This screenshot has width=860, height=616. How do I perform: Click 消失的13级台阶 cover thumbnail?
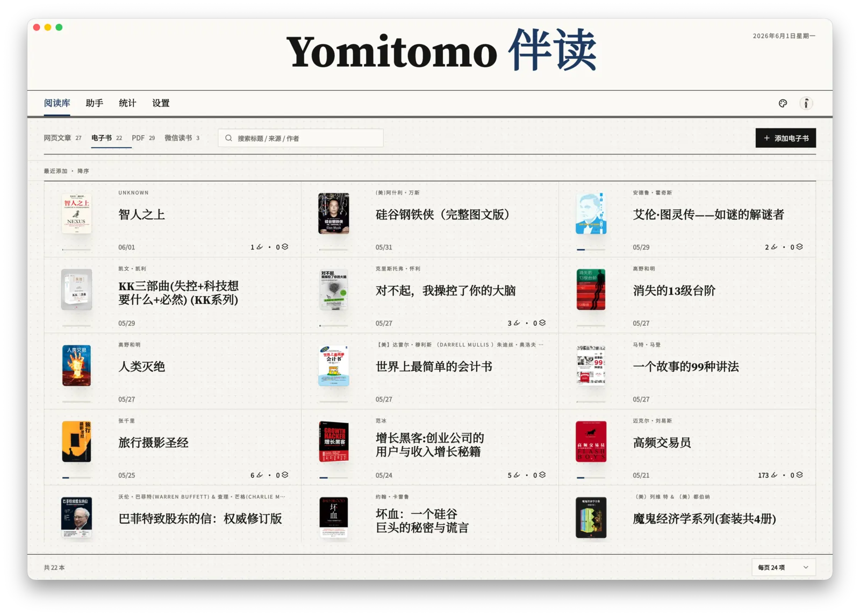point(591,290)
